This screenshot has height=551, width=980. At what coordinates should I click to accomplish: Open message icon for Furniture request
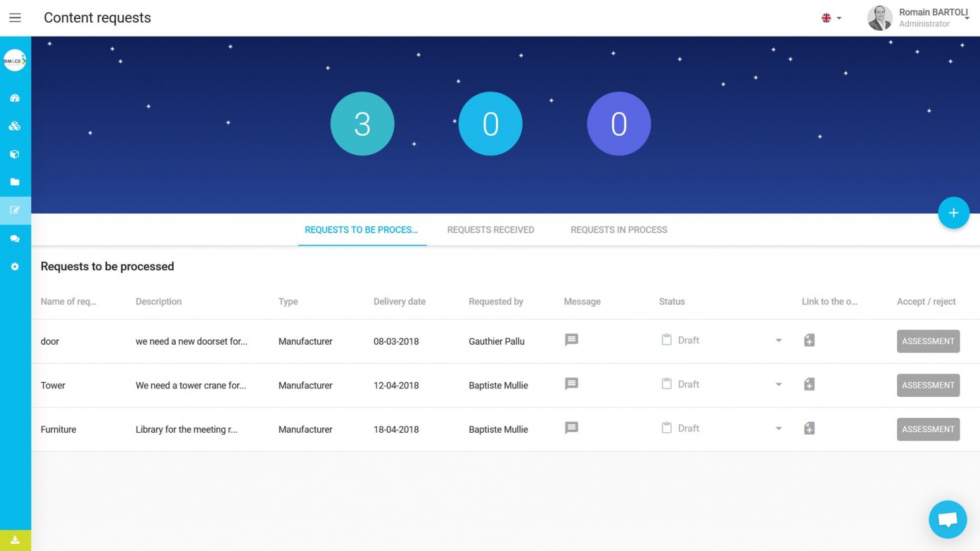[571, 428]
